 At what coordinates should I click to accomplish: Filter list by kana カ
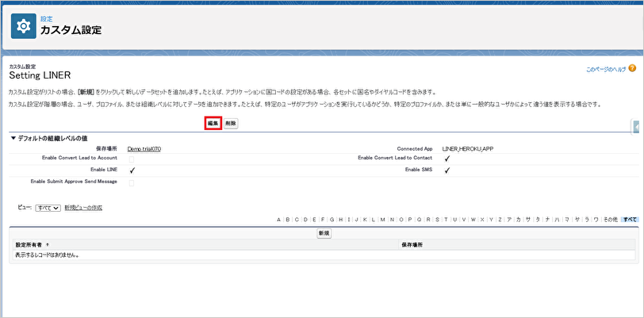(519, 220)
